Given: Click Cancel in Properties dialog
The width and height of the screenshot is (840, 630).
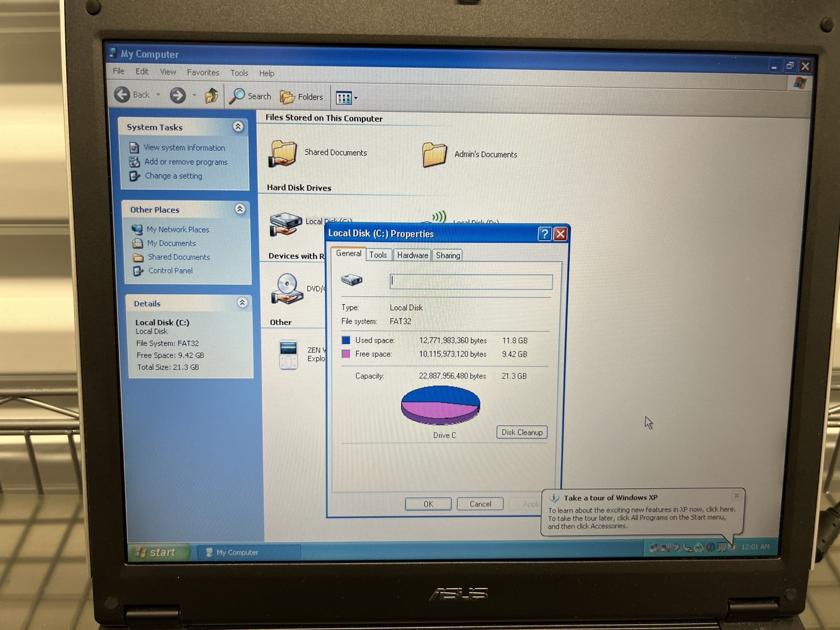Looking at the screenshot, I should click(x=480, y=504).
